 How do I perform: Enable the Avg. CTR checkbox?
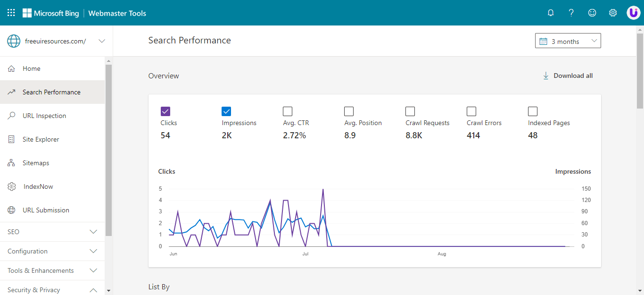click(288, 111)
